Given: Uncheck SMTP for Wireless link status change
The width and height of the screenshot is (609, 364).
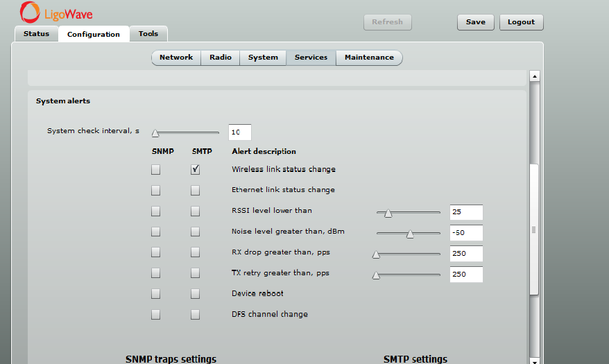Looking at the screenshot, I should tap(196, 170).
